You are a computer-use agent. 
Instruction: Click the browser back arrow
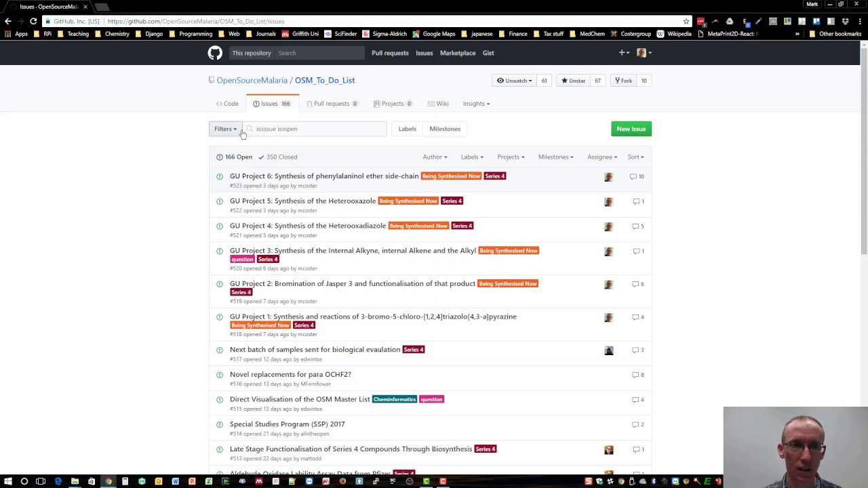8,21
